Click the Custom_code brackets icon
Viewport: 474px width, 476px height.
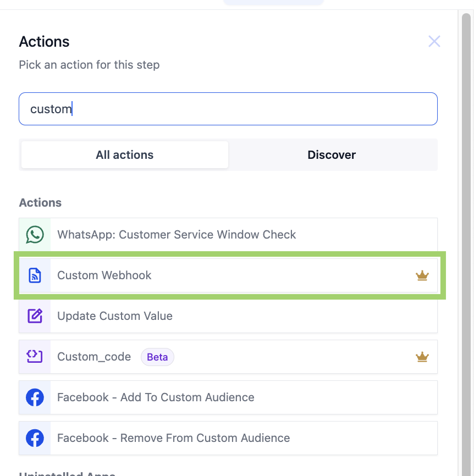35,357
